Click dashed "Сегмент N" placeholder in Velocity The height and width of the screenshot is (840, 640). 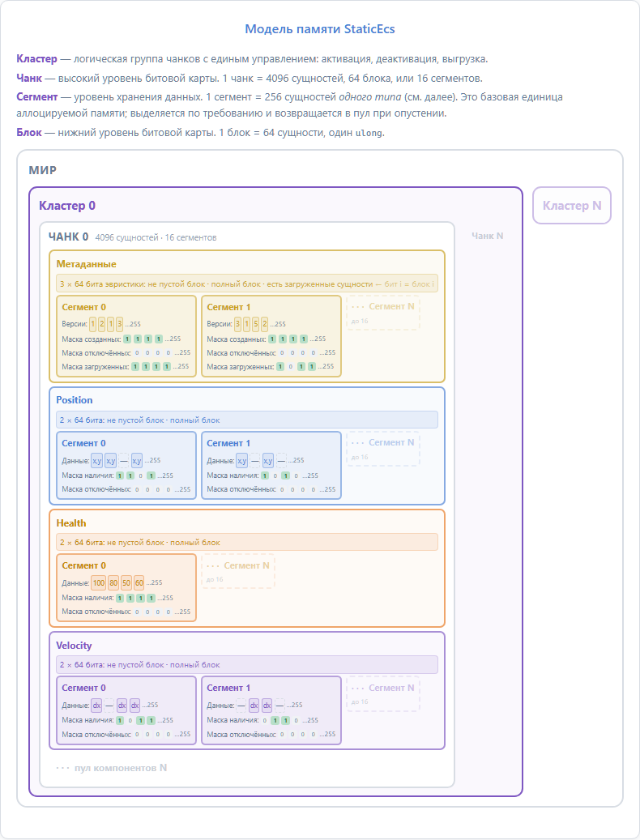click(x=383, y=693)
